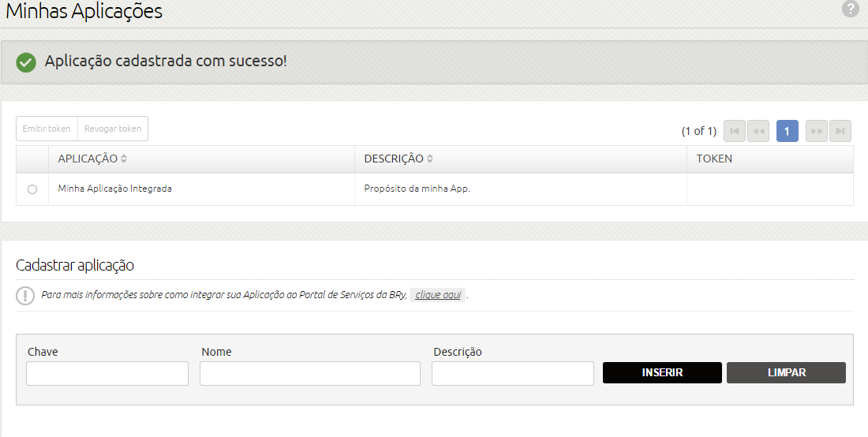Open the 'clique aqui' integration link
The image size is (868, 437).
point(438,295)
